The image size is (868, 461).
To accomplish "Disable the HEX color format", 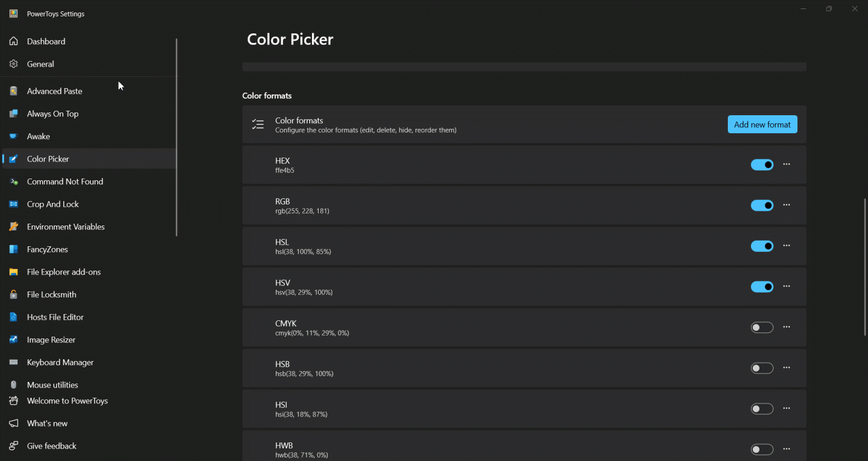I will coord(762,164).
